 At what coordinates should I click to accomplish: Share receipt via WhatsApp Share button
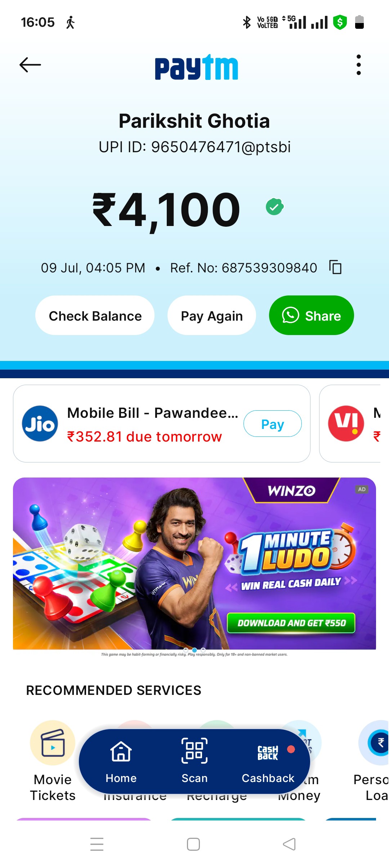tap(312, 316)
